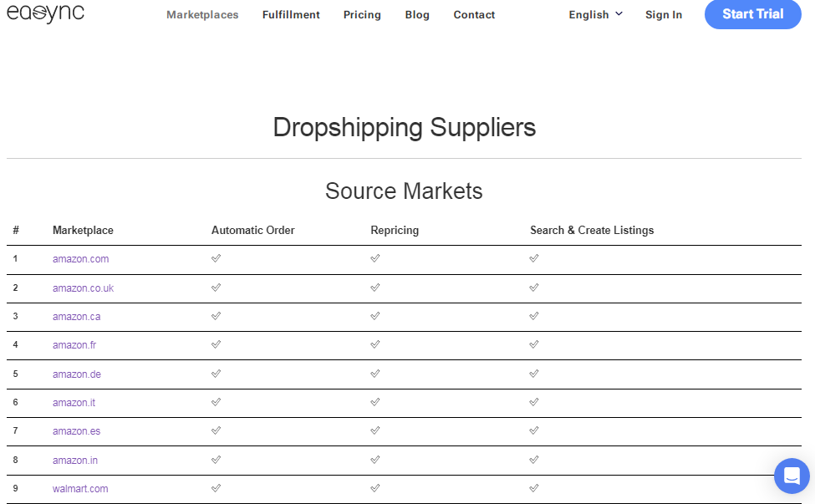Click Search & Create Listings checkmark for amazon.in
The width and height of the screenshot is (815, 504).
pyautogui.click(x=534, y=460)
